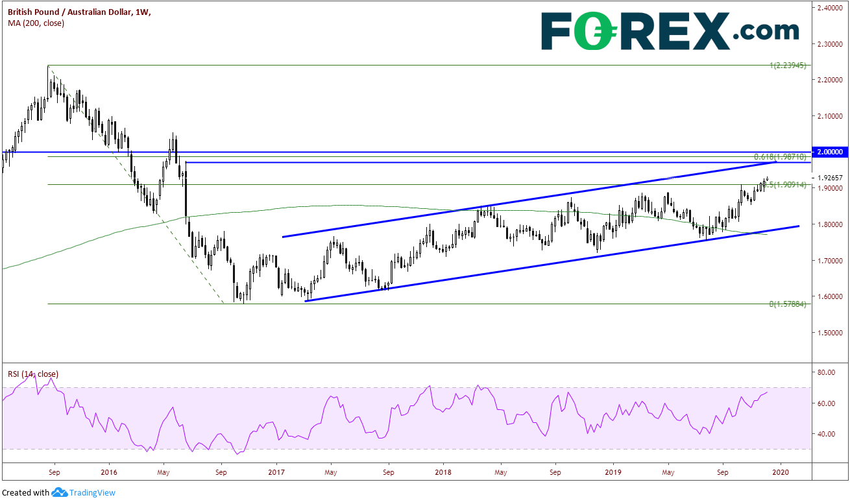Select the RSI (14, close) indicator label
The height and width of the screenshot is (504, 850).
(33, 374)
